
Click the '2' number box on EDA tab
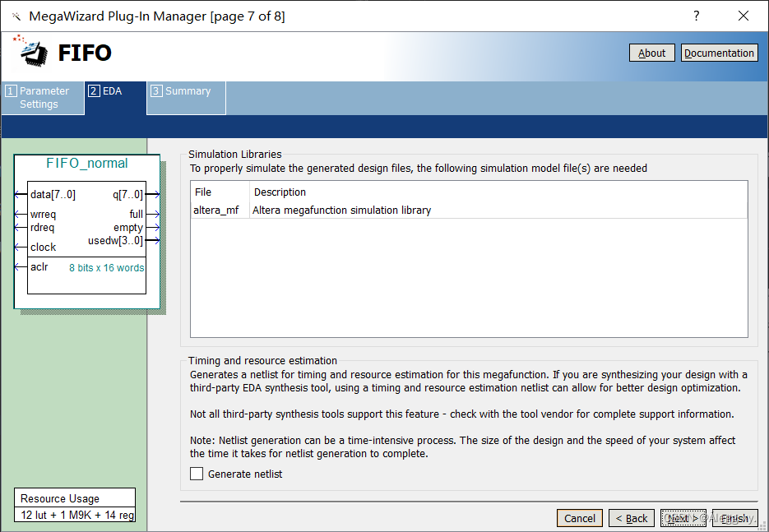(94, 90)
